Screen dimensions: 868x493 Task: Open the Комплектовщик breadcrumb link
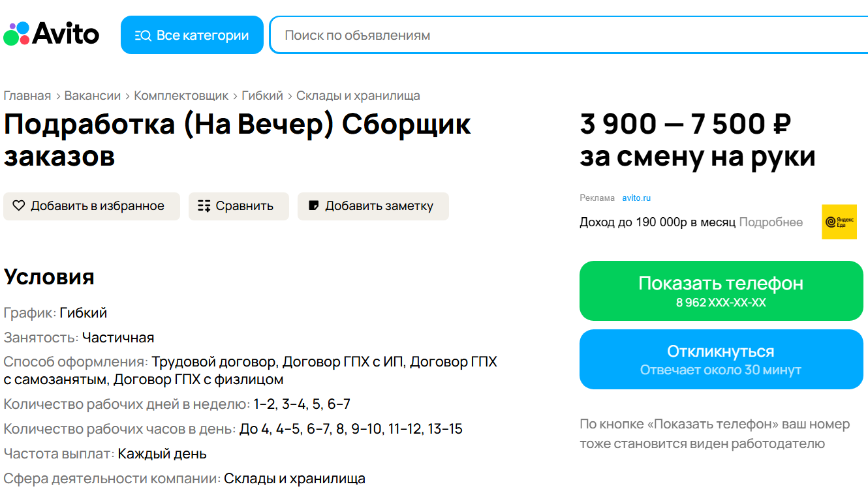181,96
